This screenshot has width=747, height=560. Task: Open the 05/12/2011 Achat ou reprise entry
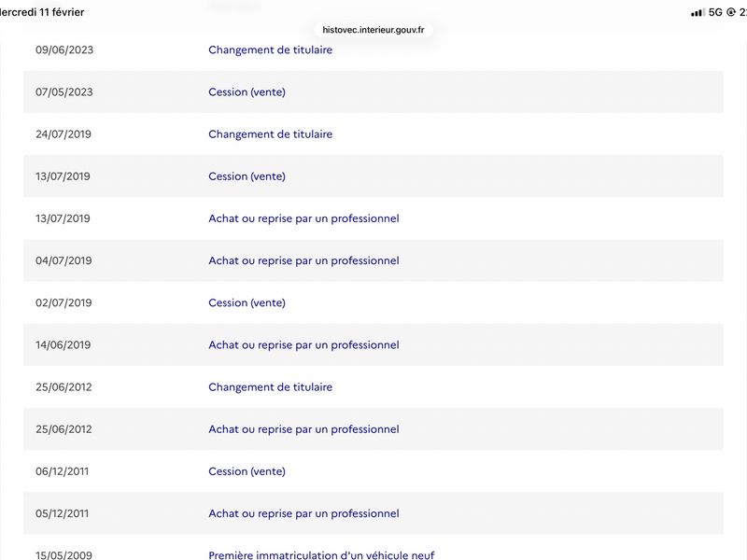pos(303,513)
